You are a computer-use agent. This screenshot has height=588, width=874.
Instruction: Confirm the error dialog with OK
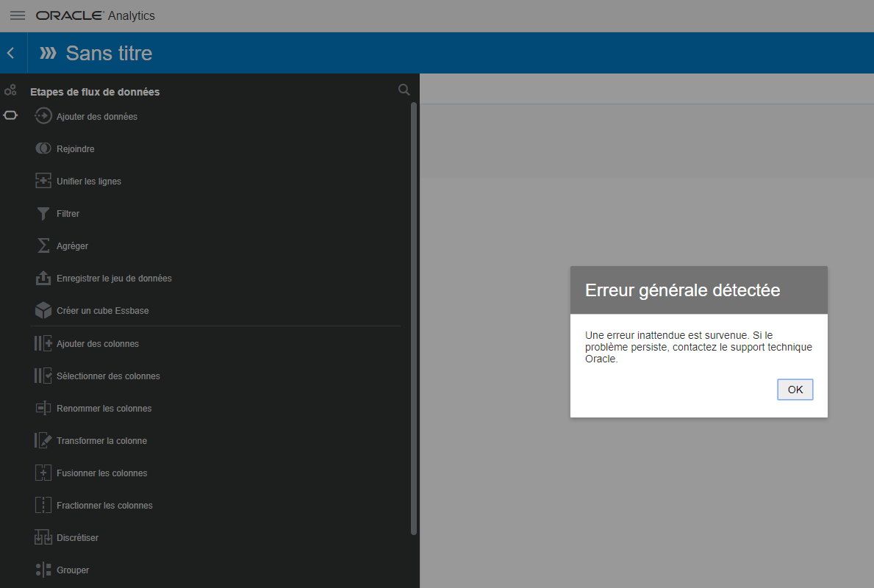pyautogui.click(x=795, y=390)
